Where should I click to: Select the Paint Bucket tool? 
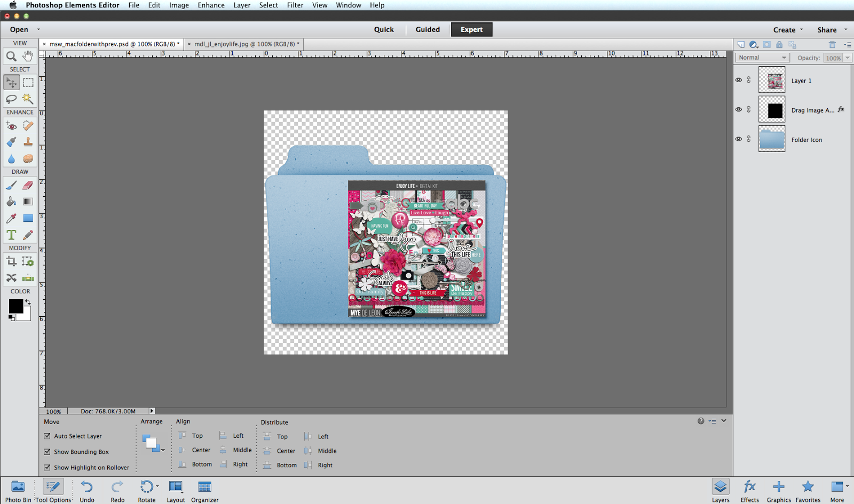pos(11,202)
